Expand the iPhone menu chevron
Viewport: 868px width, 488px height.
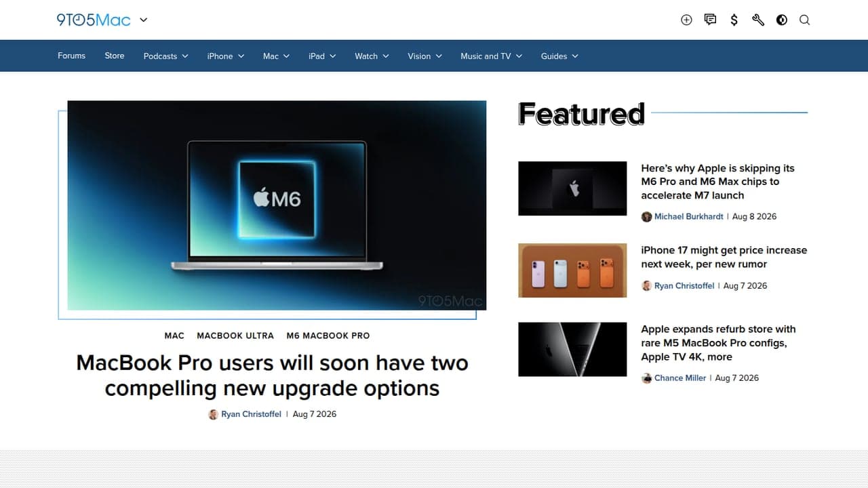point(241,56)
